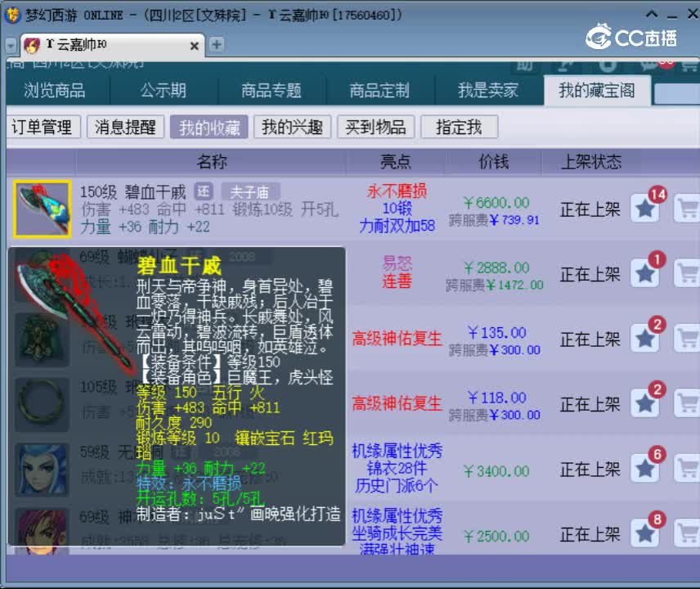The height and width of the screenshot is (589, 700).
Task: Add ¥2888.00 item to shopping cart
Action: (687, 273)
